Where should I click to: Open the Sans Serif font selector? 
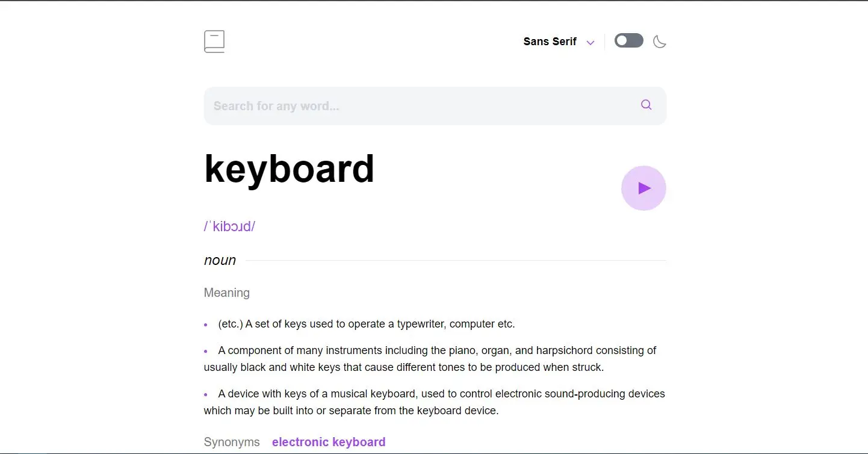coord(550,42)
